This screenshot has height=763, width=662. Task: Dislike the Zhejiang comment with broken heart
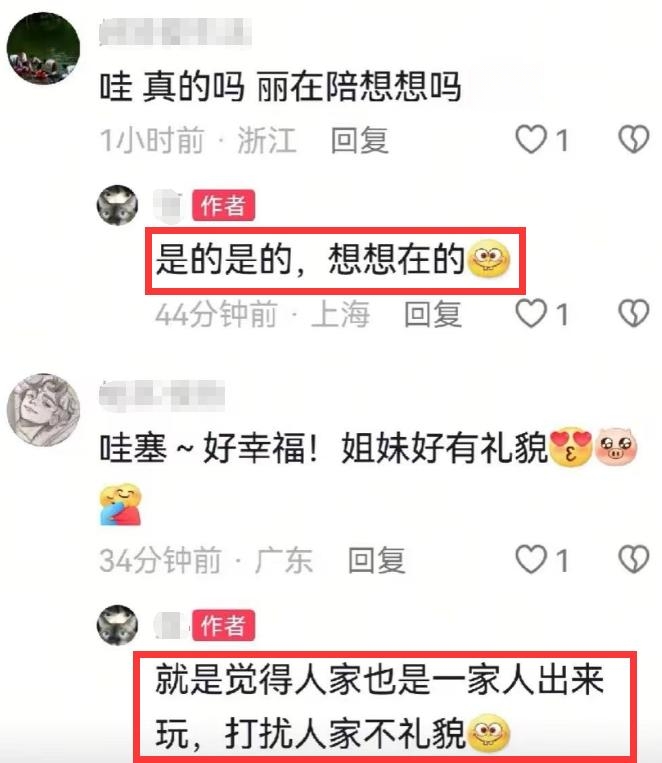click(x=634, y=140)
